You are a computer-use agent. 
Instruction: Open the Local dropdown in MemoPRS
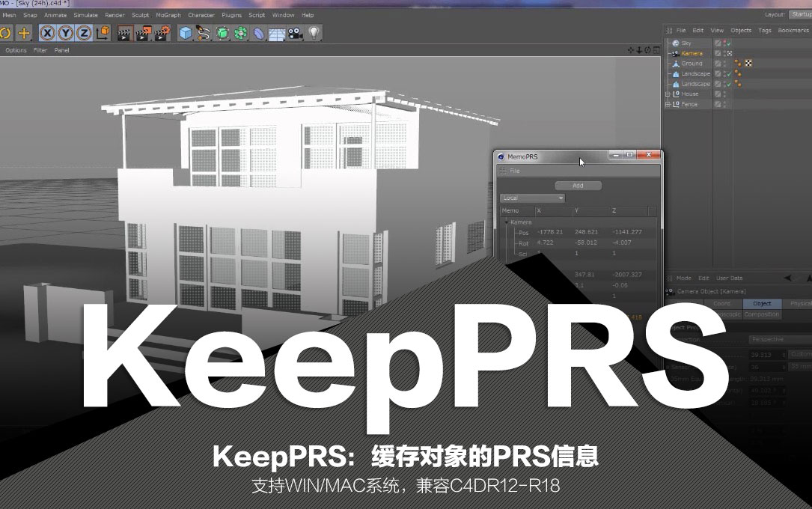tap(531, 197)
